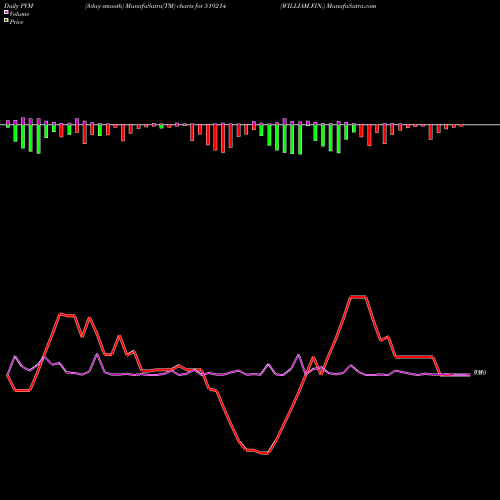Select the Price legend label

(16, 22)
